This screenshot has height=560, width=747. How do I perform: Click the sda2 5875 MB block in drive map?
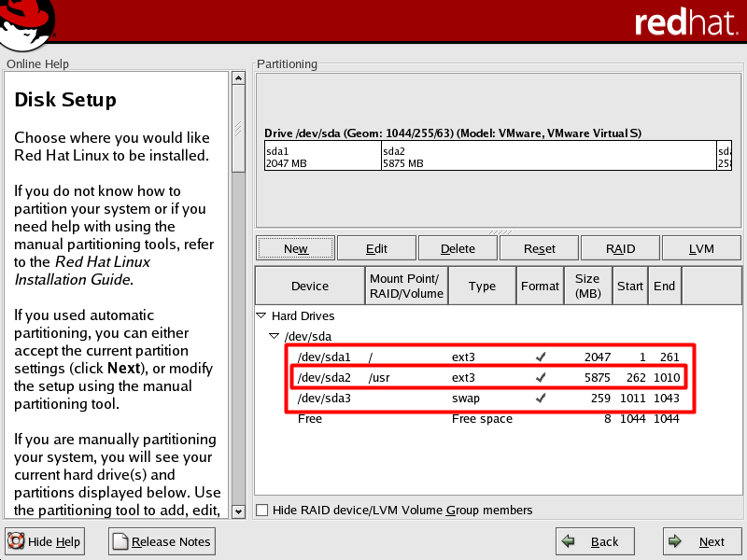pos(549,156)
